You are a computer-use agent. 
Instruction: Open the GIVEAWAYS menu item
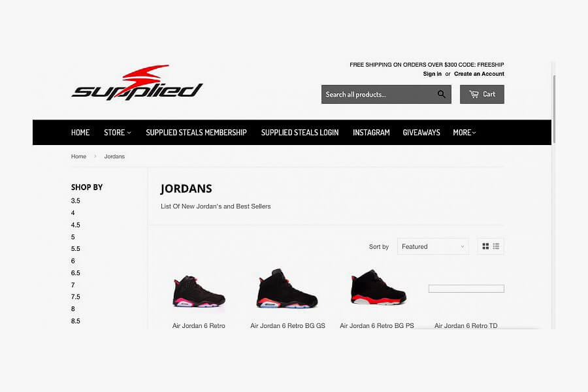(x=421, y=133)
